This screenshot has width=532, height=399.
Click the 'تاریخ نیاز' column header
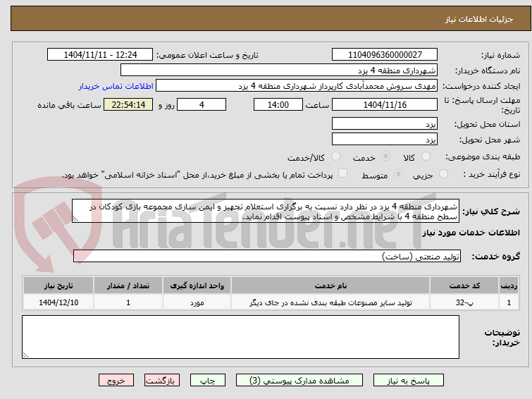coord(58,286)
